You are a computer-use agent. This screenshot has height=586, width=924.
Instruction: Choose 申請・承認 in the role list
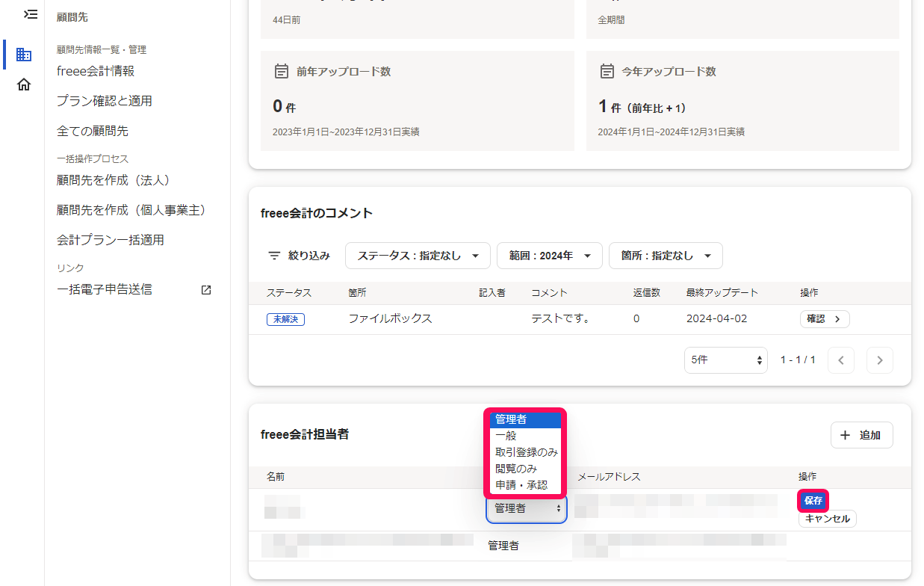[x=526, y=485]
